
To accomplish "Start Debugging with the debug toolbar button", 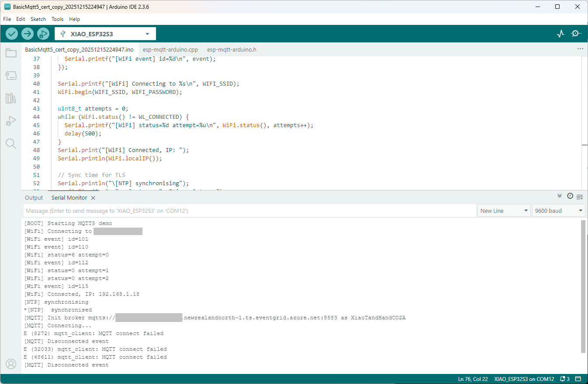I will [x=43, y=34].
